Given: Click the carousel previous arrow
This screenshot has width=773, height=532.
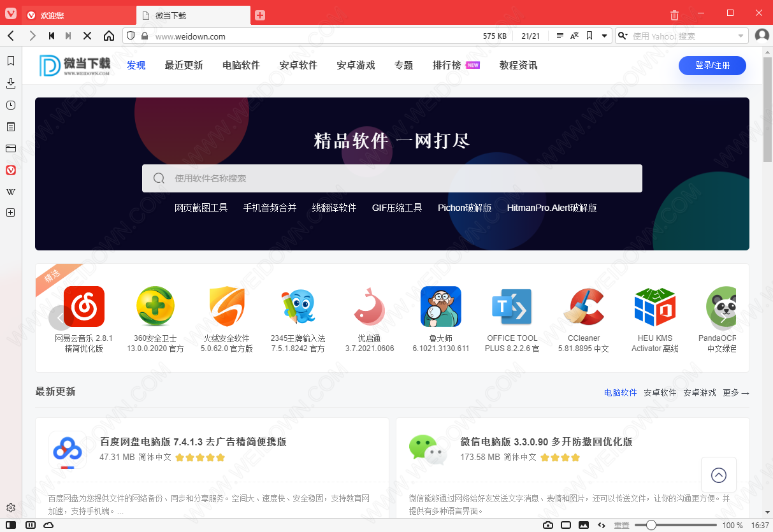Looking at the screenshot, I should click(x=61, y=317).
